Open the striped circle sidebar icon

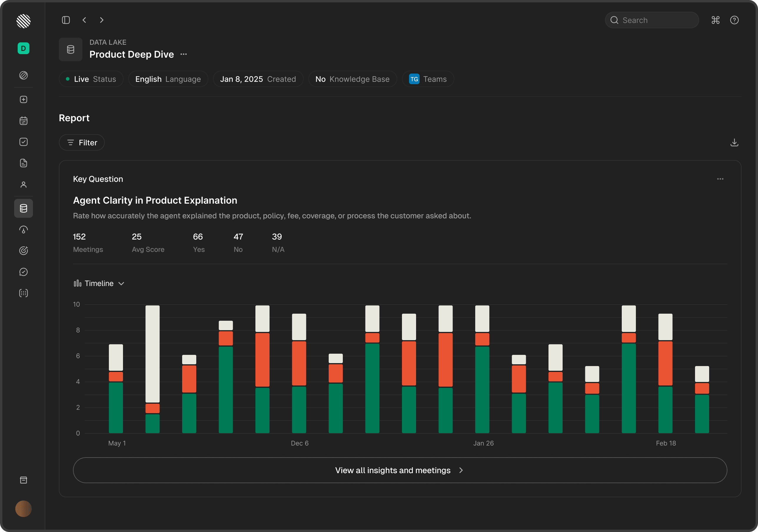[24, 75]
